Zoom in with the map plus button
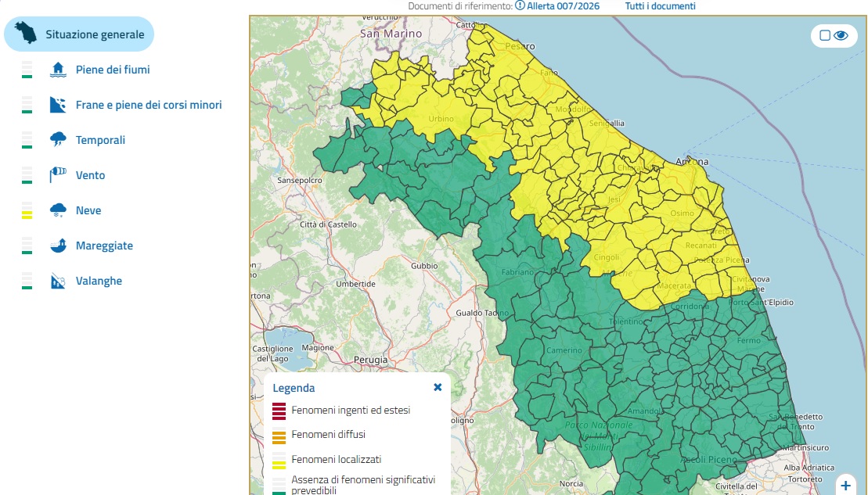 tap(845, 486)
